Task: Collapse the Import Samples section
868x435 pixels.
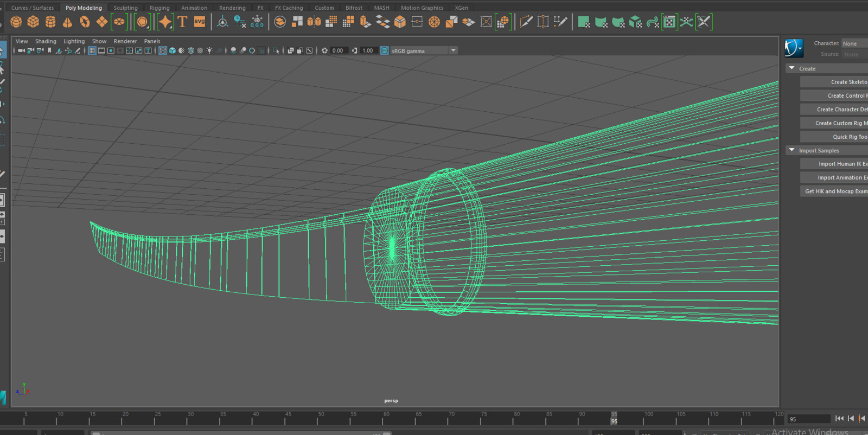Action: [792, 150]
